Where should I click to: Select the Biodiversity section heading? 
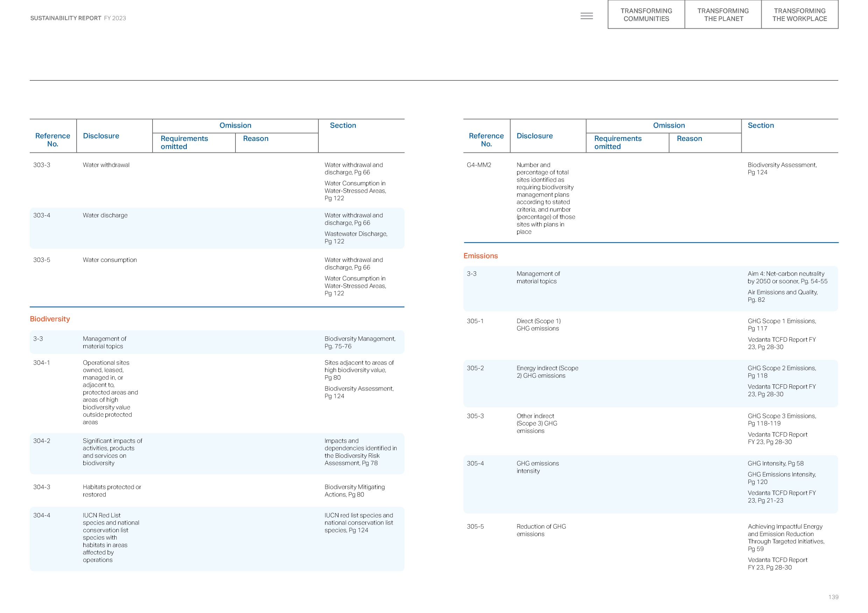pos(50,319)
